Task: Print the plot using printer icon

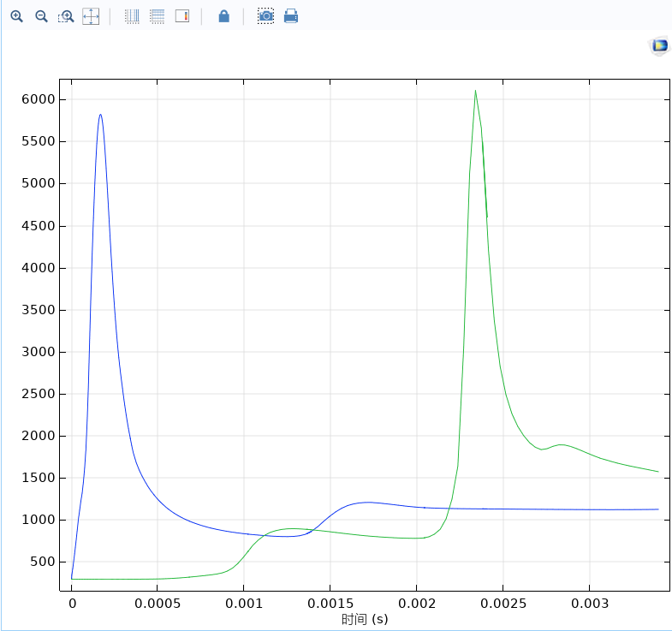Action: 291,16
